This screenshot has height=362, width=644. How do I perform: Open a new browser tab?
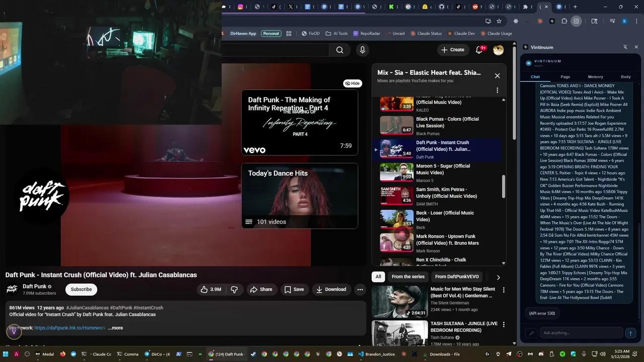coord(575,7)
